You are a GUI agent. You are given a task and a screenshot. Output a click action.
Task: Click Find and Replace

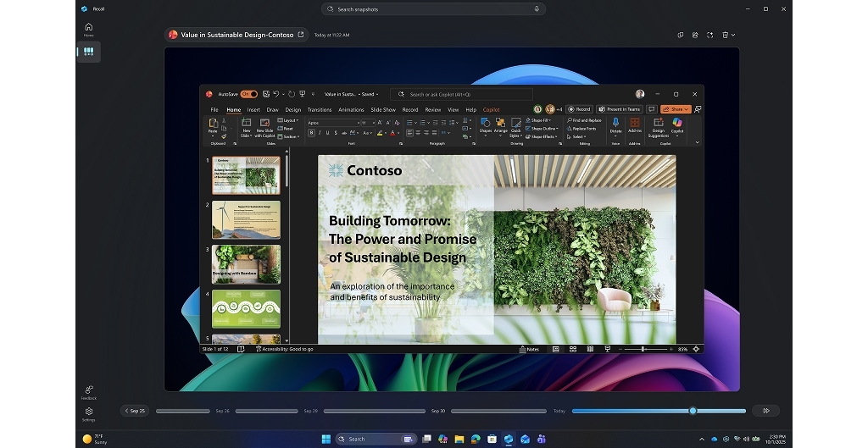click(x=584, y=120)
